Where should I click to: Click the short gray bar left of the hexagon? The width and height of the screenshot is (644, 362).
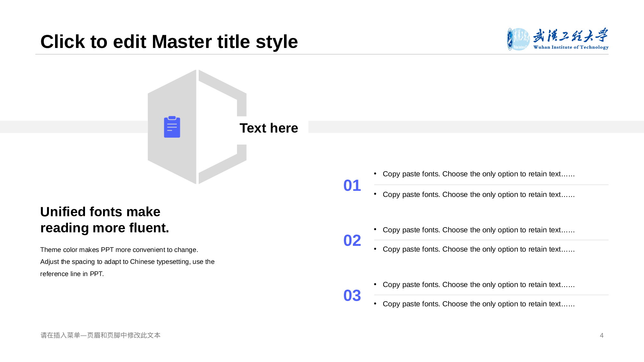[x=73, y=127]
